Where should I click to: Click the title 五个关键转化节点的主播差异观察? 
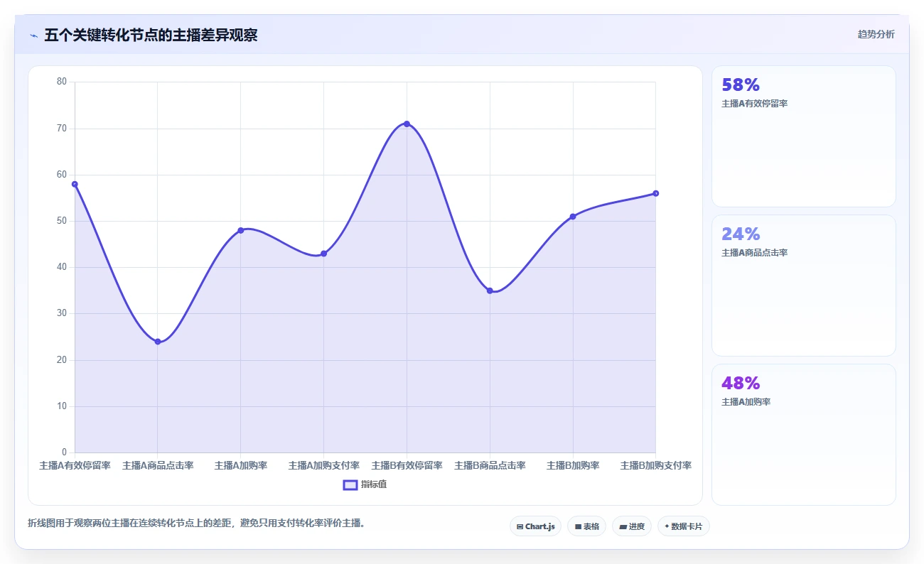[151, 36]
